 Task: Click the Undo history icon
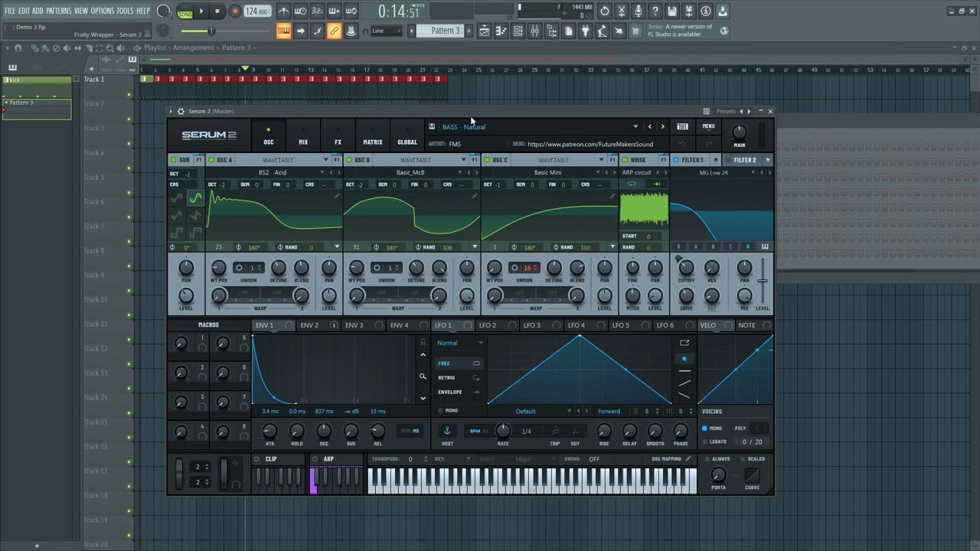click(605, 11)
